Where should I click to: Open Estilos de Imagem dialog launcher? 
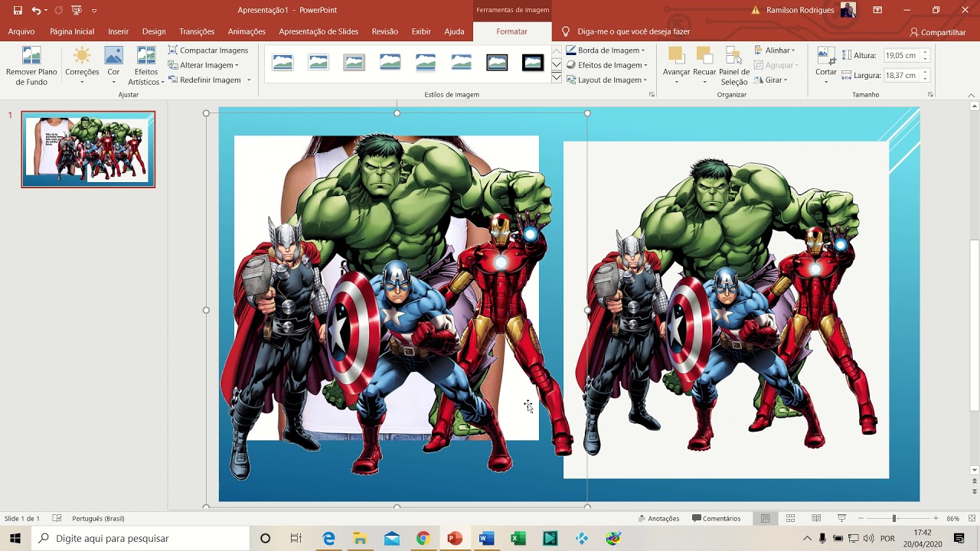tap(652, 95)
